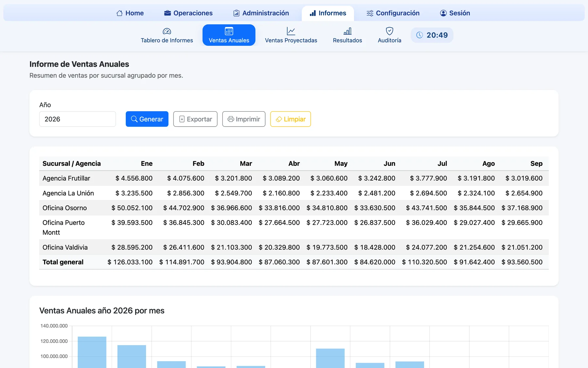Click the Sesión user icon
The height and width of the screenshot is (368, 588).
click(443, 13)
